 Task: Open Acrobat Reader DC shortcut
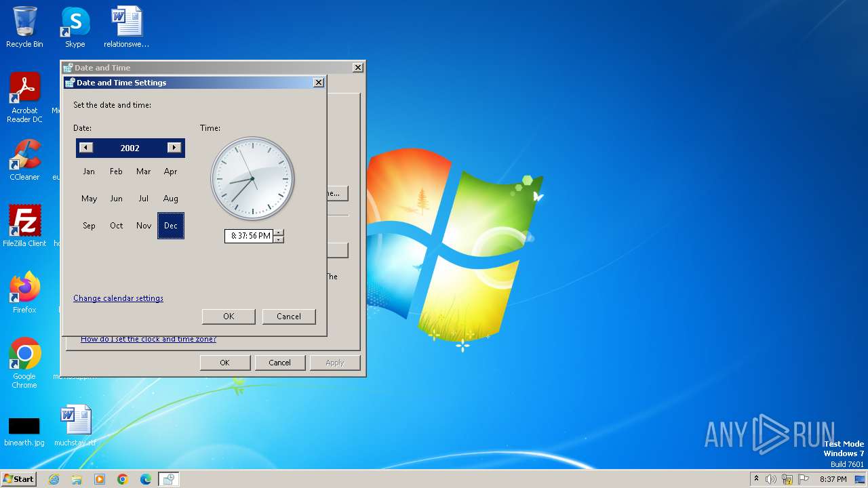(24, 98)
